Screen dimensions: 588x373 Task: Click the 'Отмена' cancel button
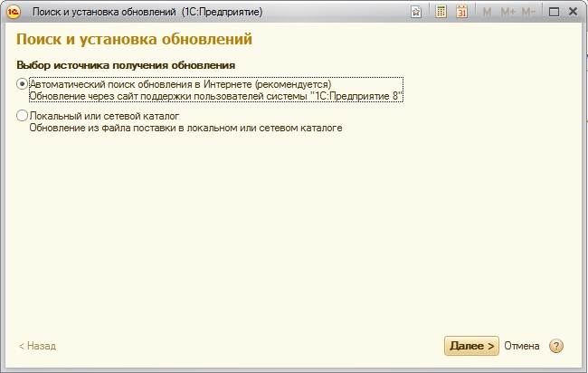click(522, 346)
